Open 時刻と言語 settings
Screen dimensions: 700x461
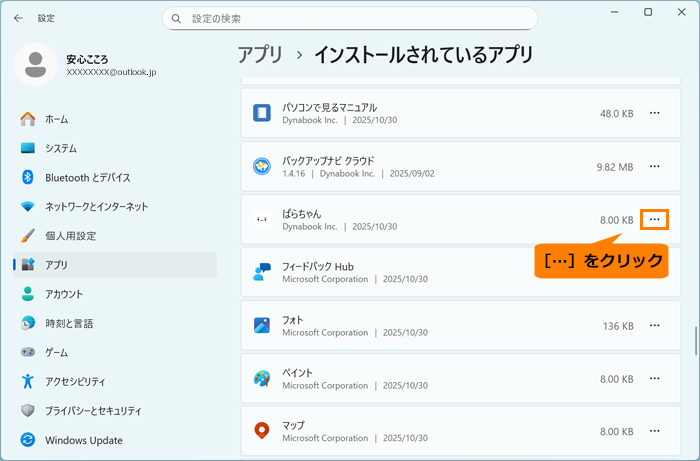pyautogui.click(x=115, y=323)
